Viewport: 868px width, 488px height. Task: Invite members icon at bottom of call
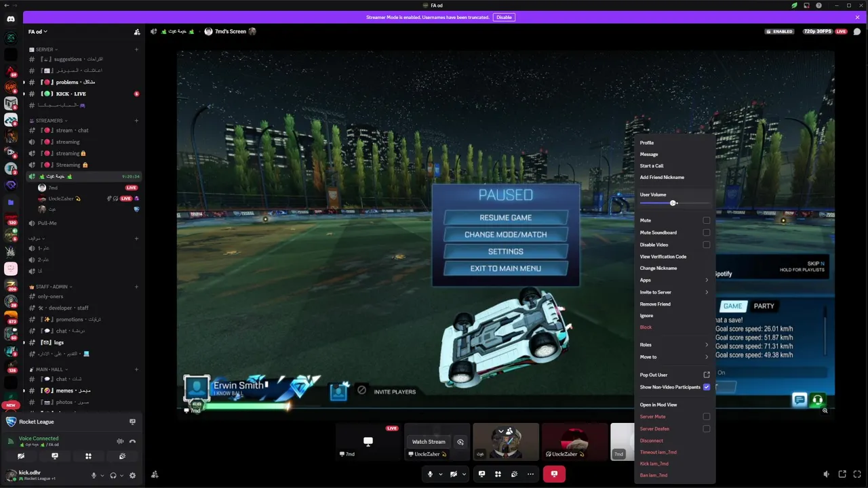pos(155,474)
